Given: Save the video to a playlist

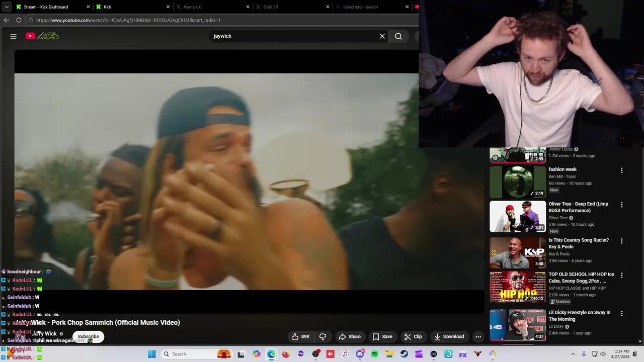Looking at the screenshot, I should 382,337.
